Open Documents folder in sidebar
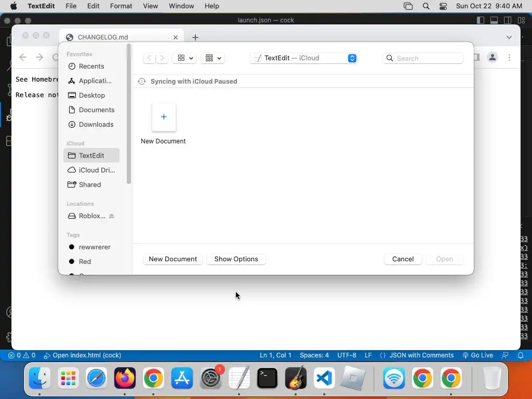 point(91,110)
